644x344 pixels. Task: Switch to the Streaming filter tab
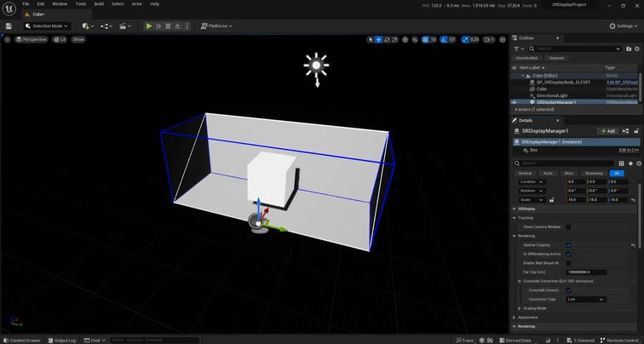(595, 173)
